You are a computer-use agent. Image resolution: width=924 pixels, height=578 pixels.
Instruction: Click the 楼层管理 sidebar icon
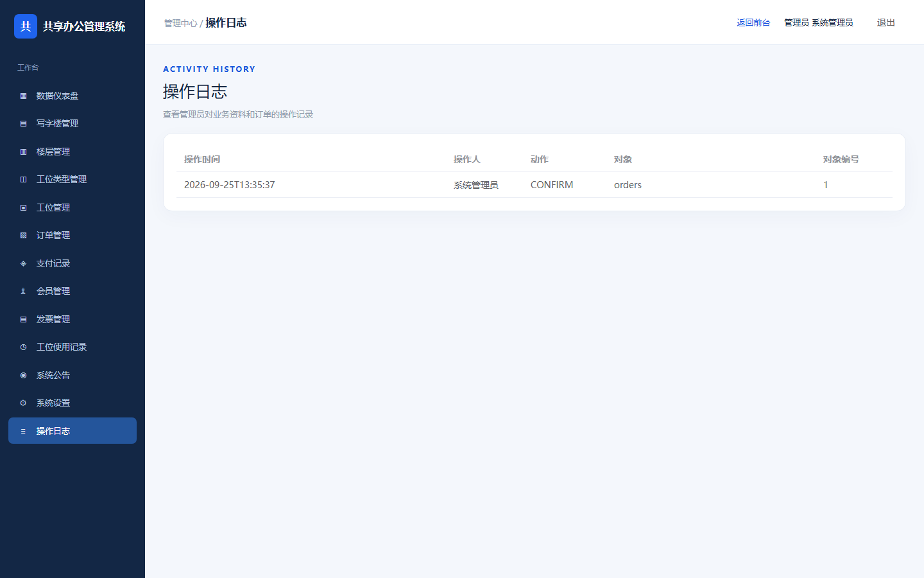coord(23,152)
